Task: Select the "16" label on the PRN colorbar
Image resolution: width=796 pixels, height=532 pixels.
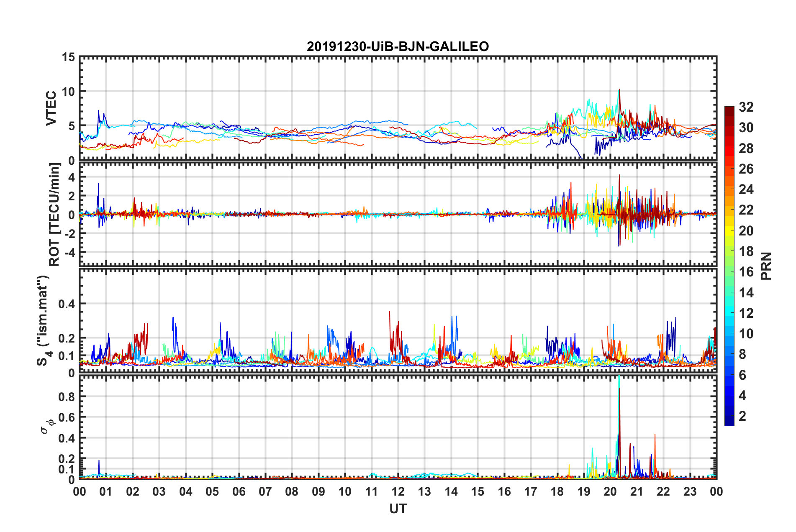Action: 746,272
